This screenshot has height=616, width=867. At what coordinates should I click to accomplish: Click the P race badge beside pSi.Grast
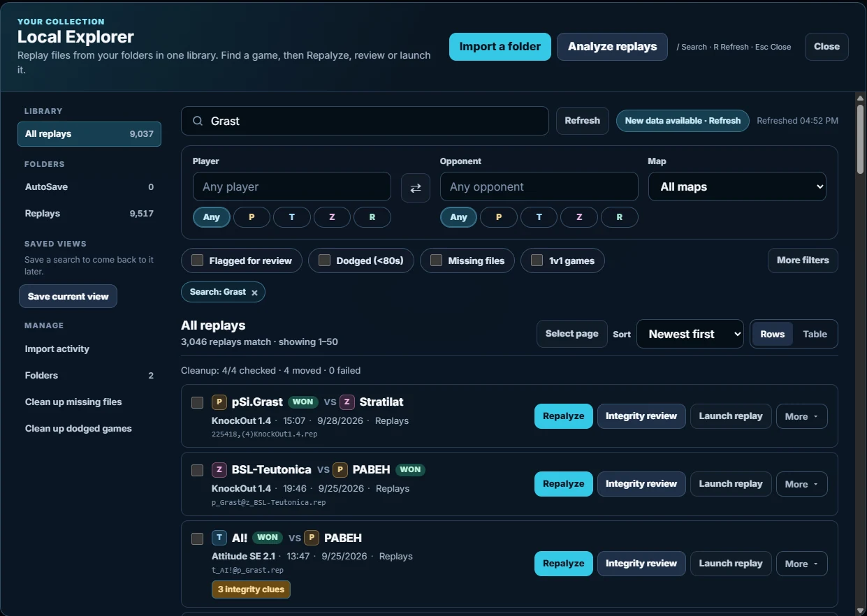pos(219,402)
